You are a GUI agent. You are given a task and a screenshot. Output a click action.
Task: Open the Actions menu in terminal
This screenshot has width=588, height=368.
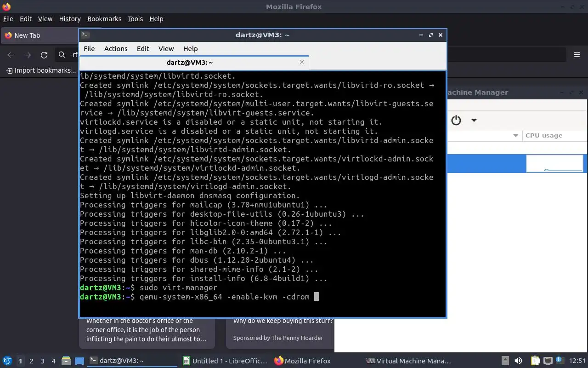coord(116,48)
